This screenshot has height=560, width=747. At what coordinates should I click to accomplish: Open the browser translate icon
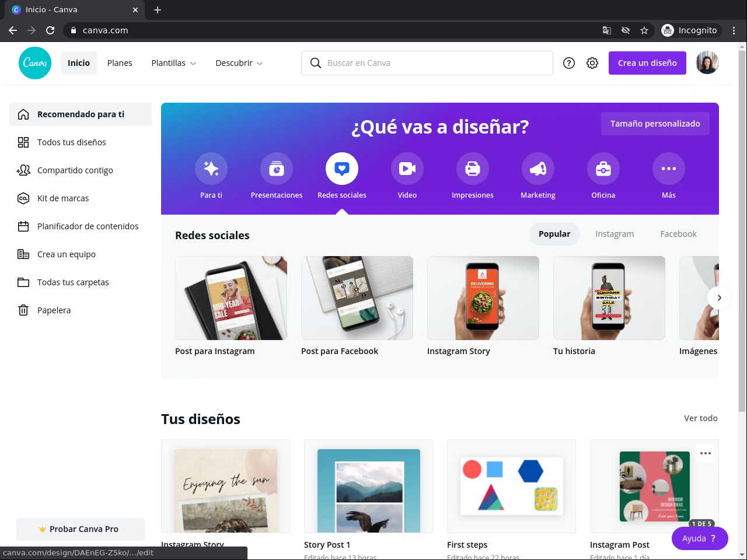(607, 30)
